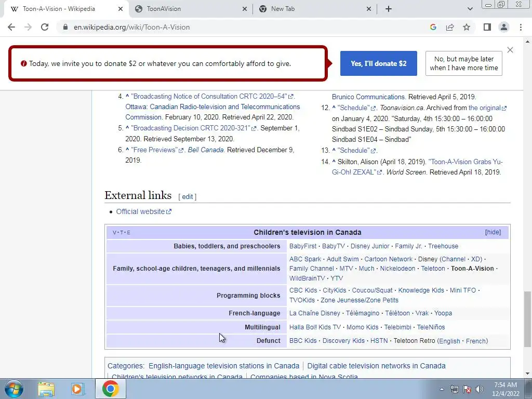
Task: Open the Google icon in the address bar
Action: [x=433, y=27]
